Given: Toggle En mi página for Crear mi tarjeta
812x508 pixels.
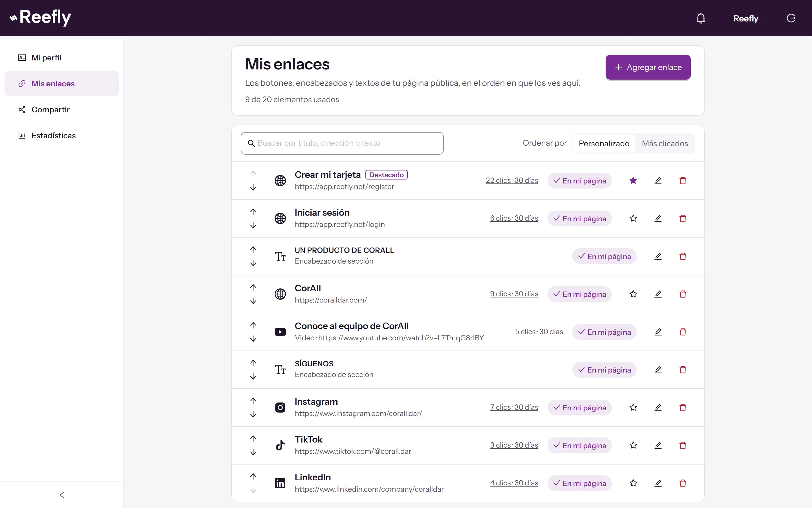Looking at the screenshot, I should (x=579, y=181).
